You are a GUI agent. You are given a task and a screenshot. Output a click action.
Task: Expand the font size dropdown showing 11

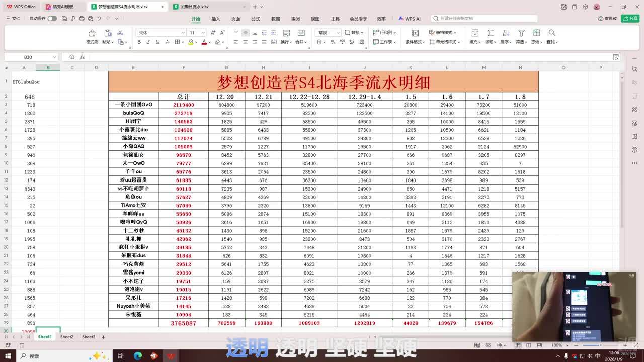(197, 33)
